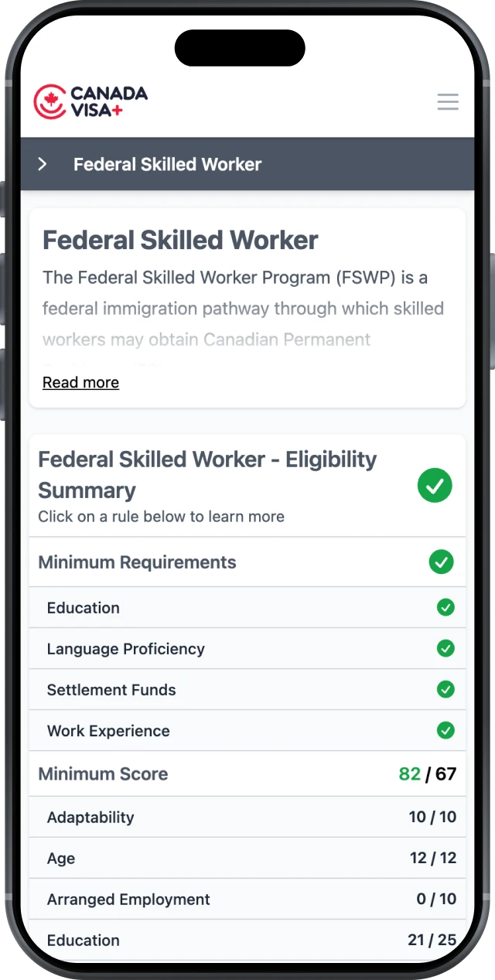Viewport: 495px width, 980px height.
Task: Open the hamburger navigation menu
Action: click(448, 101)
